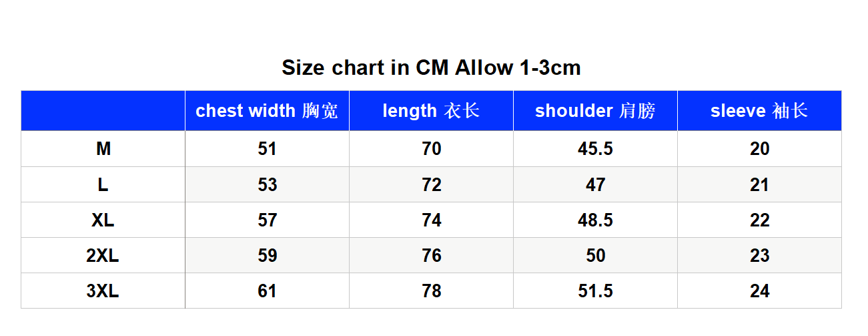Viewport: 868px width, 336px height.
Task: Click the L size row label
Action: tap(103, 184)
